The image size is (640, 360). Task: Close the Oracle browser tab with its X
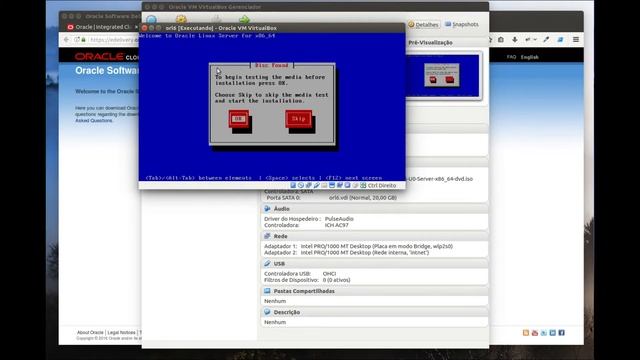(136, 27)
